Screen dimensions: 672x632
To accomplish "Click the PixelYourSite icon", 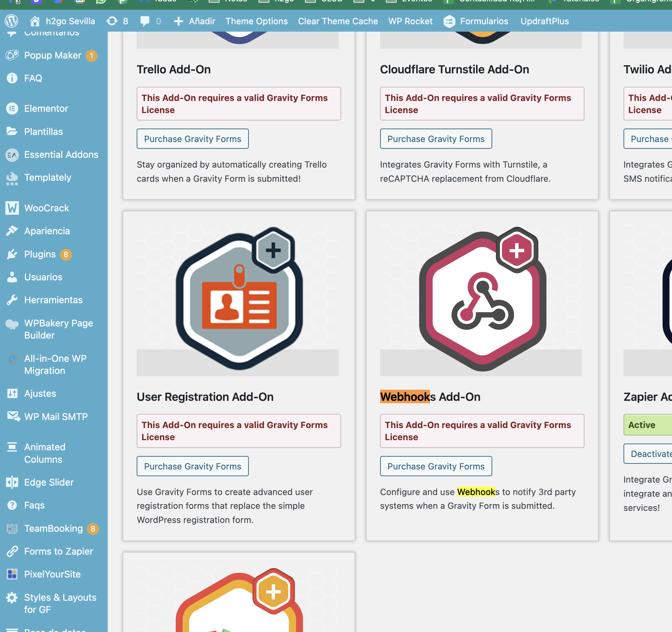I will coord(12,574).
